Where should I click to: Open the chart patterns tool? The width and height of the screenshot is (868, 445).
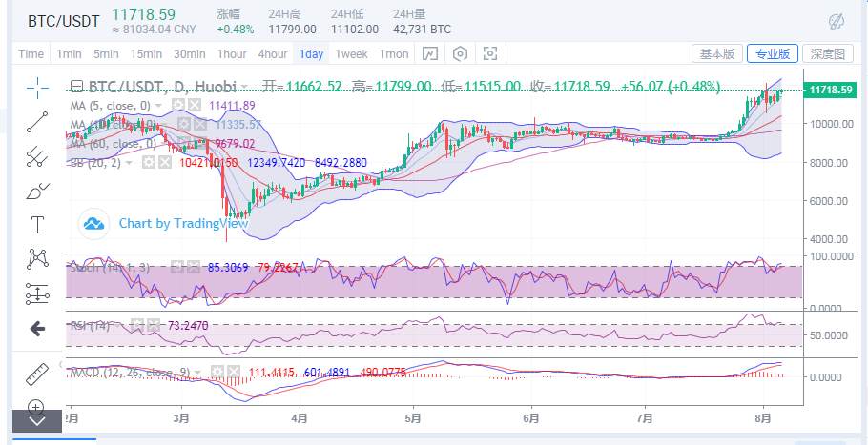pos(37,258)
